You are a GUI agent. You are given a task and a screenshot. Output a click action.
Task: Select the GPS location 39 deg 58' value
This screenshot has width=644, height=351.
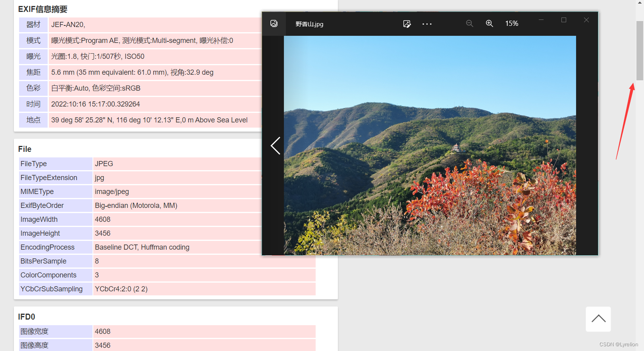click(x=149, y=120)
